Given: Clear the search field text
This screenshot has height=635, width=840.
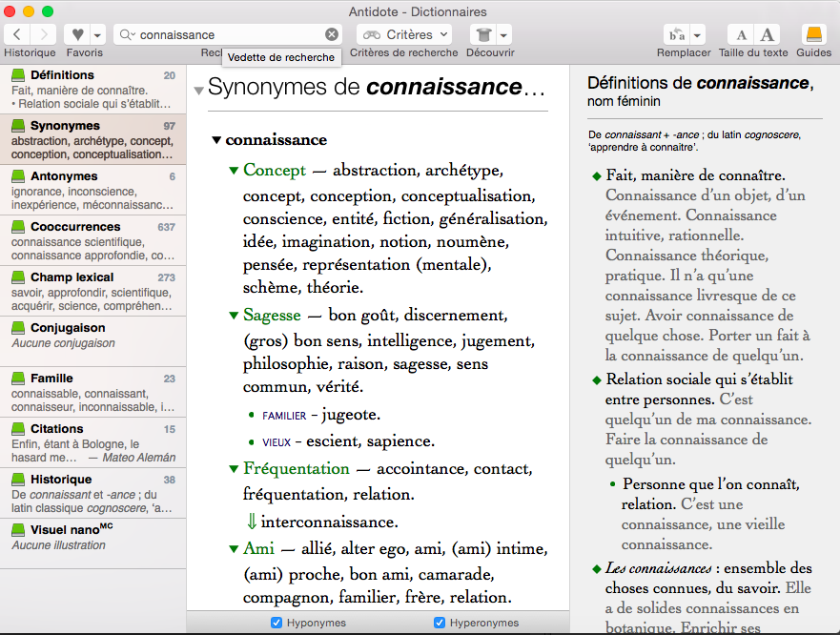Looking at the screenshot, I should tap(332, 34).
